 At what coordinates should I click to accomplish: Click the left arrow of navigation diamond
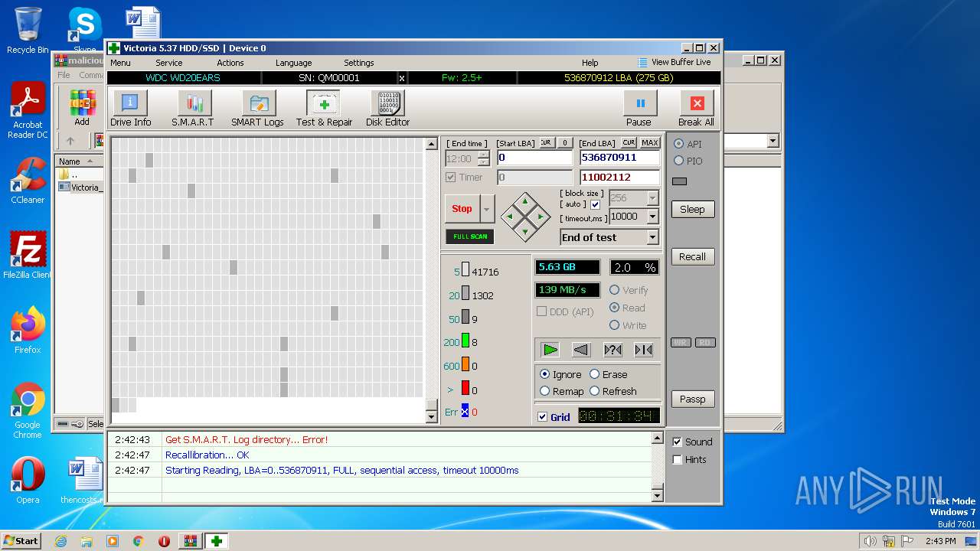click(x=510, y=217)
